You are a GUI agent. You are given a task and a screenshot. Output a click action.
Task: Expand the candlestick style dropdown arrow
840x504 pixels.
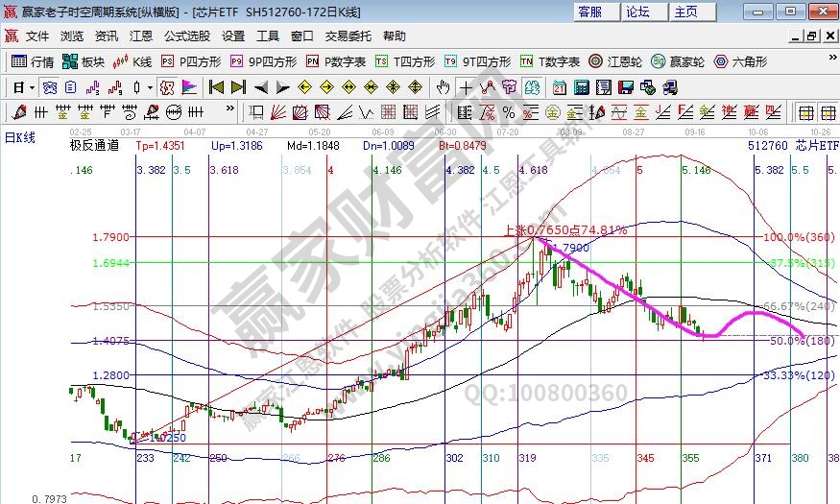click(149, 87)
